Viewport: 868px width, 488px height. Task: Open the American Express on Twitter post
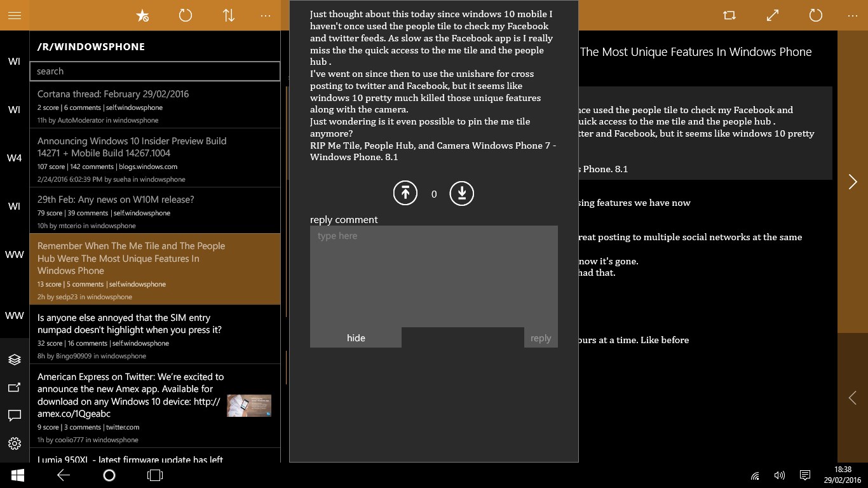155,406
